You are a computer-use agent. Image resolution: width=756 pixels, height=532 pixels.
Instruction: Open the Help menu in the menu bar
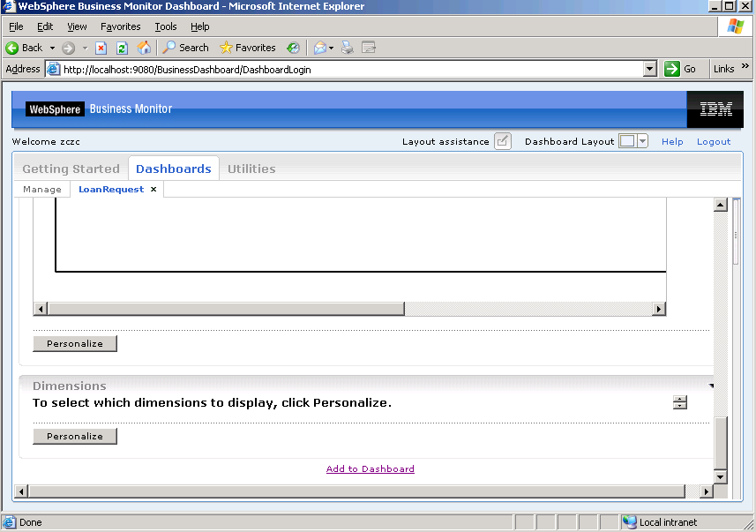[x=199, y=26]
